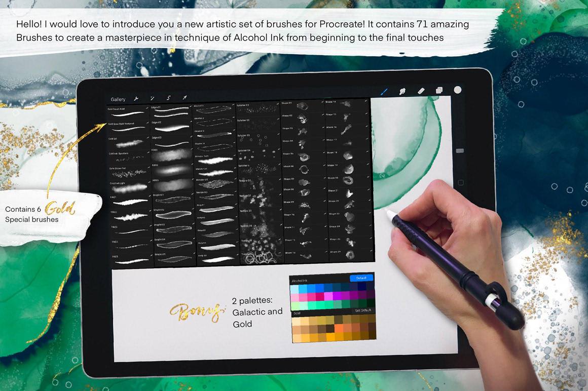The image size is (588, 391).
Task: Activate the Transform arrow tool
Action: point(185,98)
